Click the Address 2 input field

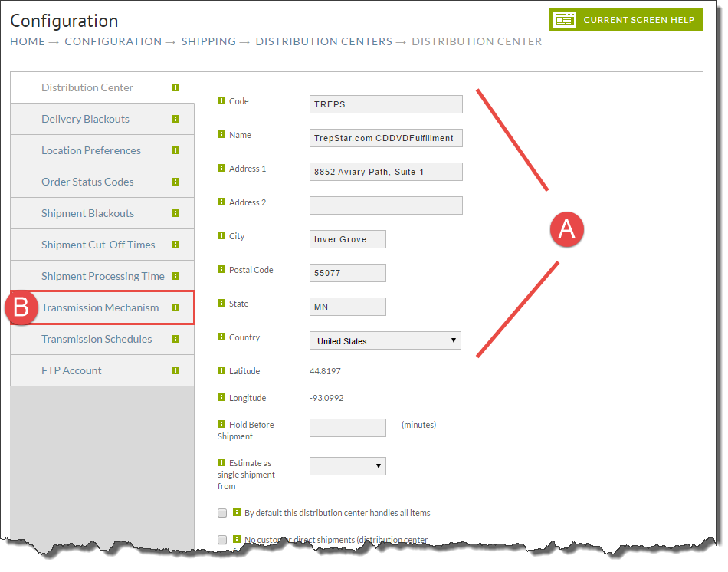[x=385, y=205]
